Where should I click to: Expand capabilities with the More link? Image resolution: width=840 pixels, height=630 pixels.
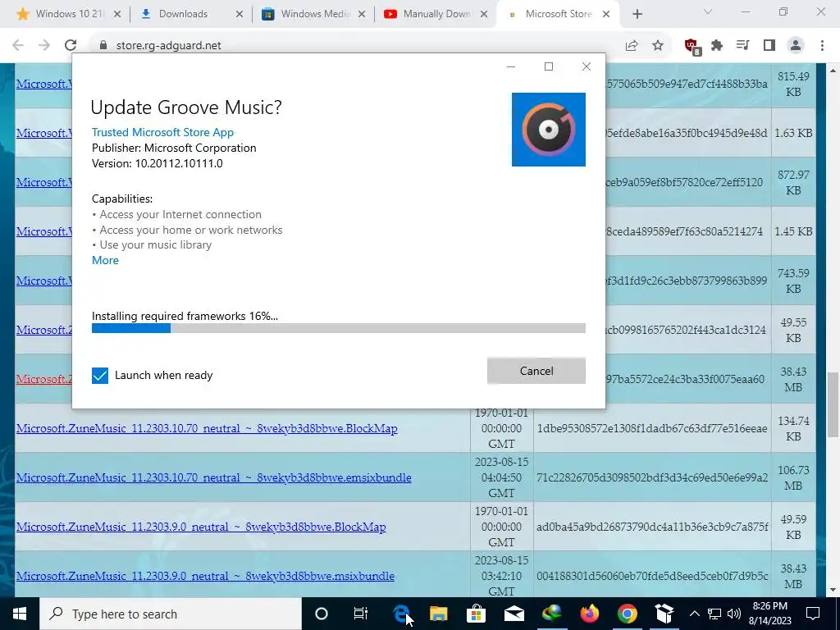click(x=105, y=260)
